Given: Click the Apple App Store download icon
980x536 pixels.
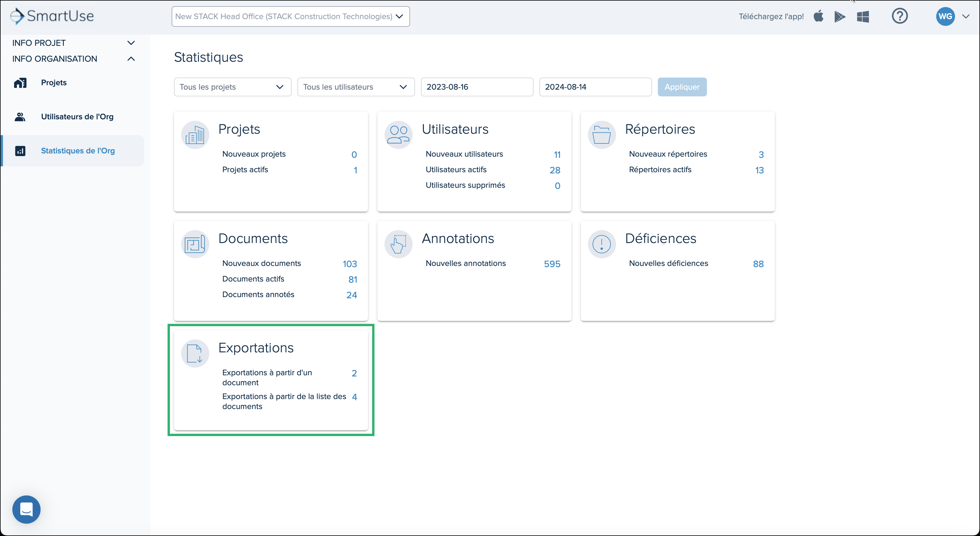Looking at the screenshot, I should tap(818, 16).
